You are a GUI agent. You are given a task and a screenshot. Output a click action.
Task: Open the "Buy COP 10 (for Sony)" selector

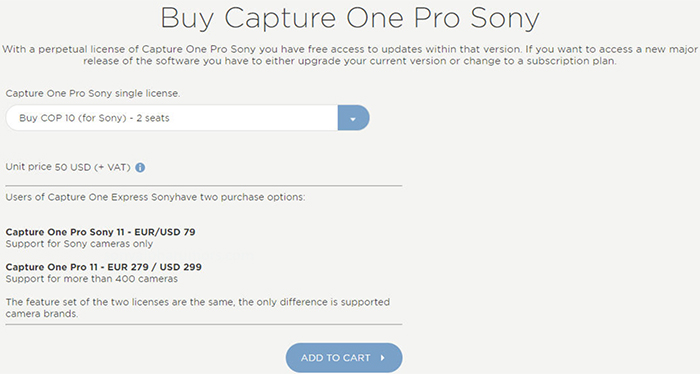tap(188, 118)
